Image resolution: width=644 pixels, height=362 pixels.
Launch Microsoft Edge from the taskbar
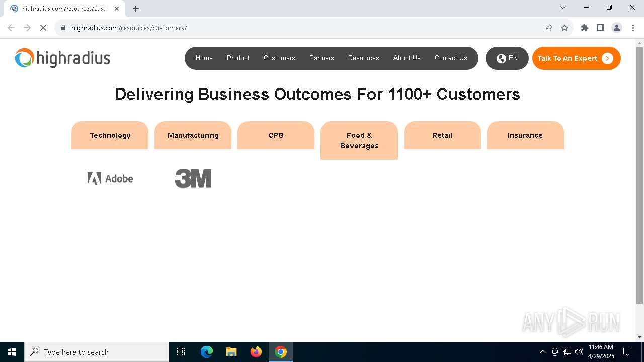(207, 352)
